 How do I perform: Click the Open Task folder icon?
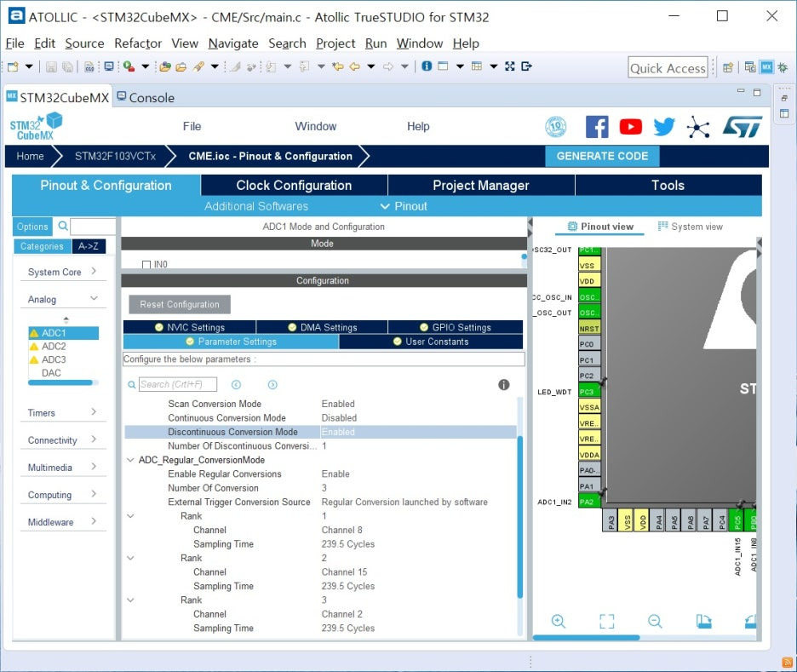tap(181, 66)
